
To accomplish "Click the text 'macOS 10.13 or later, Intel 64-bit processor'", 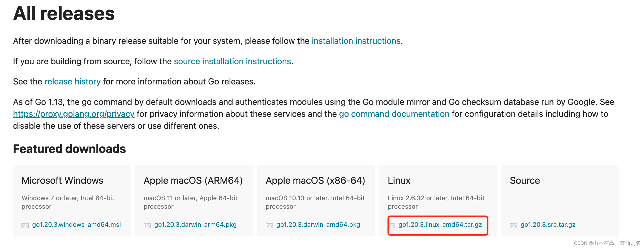I will pos(315,202).
